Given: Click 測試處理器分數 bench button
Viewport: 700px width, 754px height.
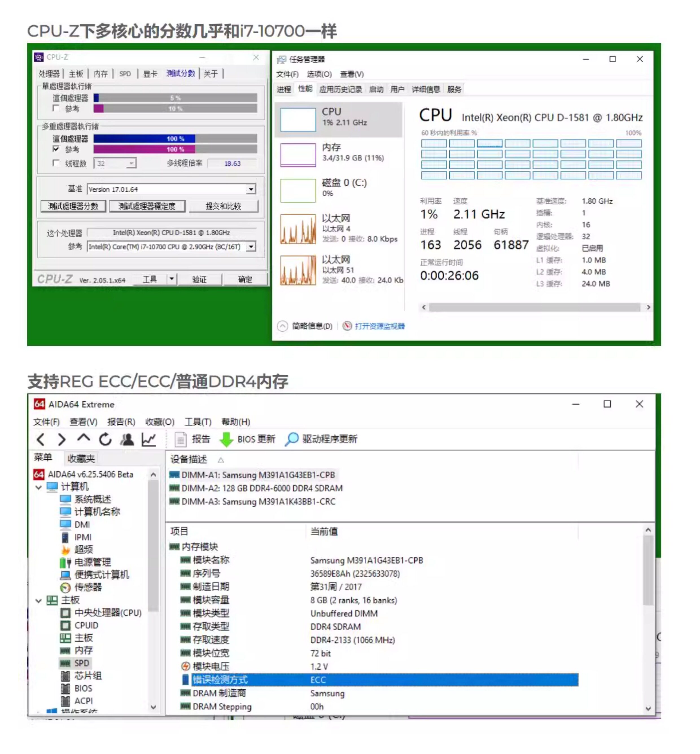Looking at the screenshot, I should 73,206.
